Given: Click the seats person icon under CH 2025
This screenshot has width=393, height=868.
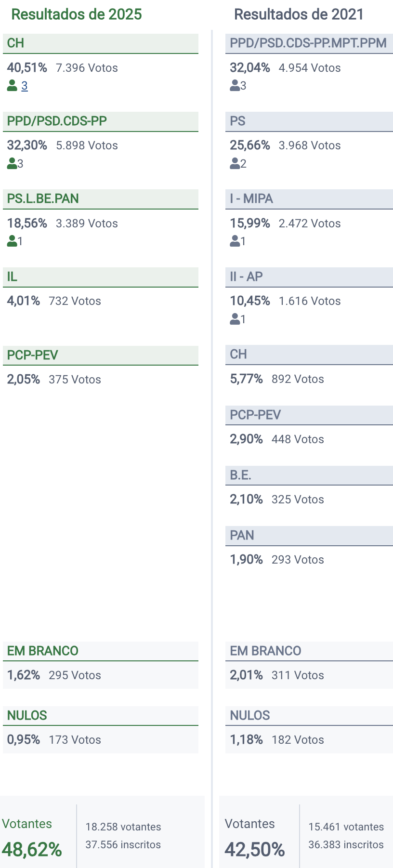Looking at the screenshot, I should 12,86.
